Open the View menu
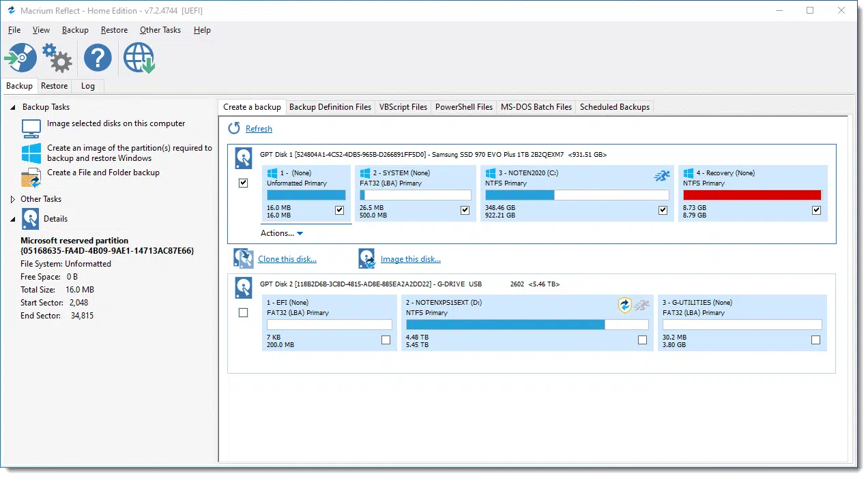The height and width of the screenshot is (478, 868). tap(41, 30)
